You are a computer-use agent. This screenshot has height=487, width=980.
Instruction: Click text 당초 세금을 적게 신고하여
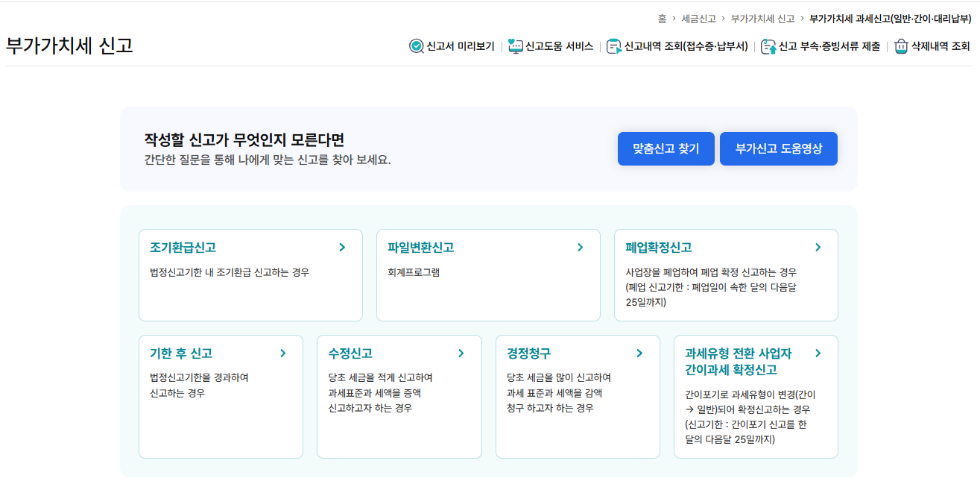[380, 377]
